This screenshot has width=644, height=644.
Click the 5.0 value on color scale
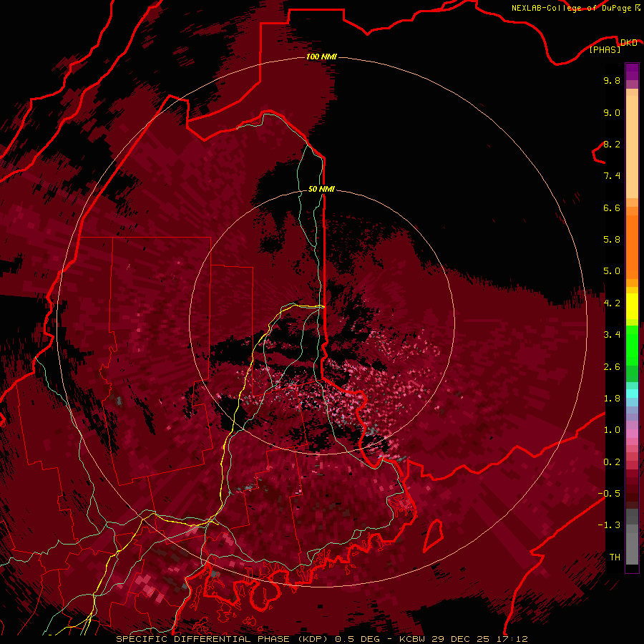612,271
